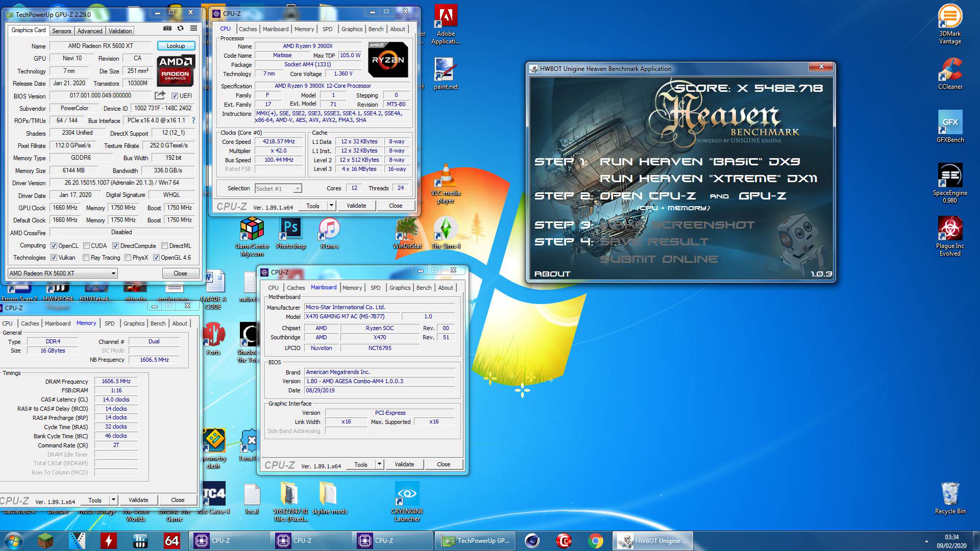Click GPU-Z link in Heaven app step 2
Screen dimensions: 980x551
(763, 196)
